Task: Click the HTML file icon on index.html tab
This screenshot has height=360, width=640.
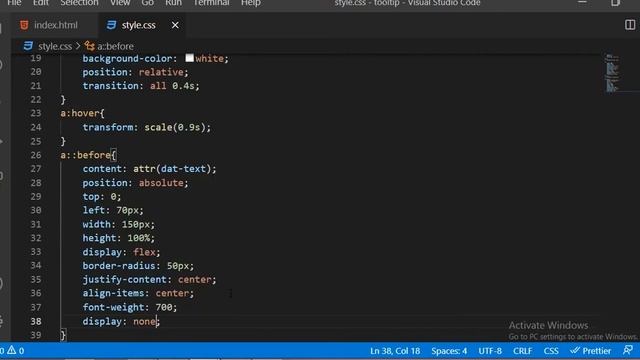Action: [x=24, y=25]
